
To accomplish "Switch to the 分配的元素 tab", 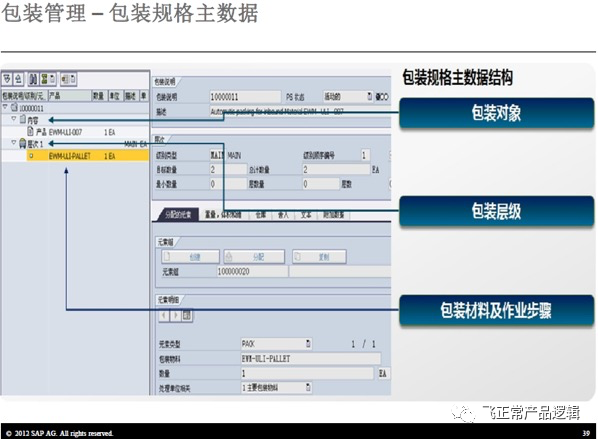I will click(x=178, y=215).
